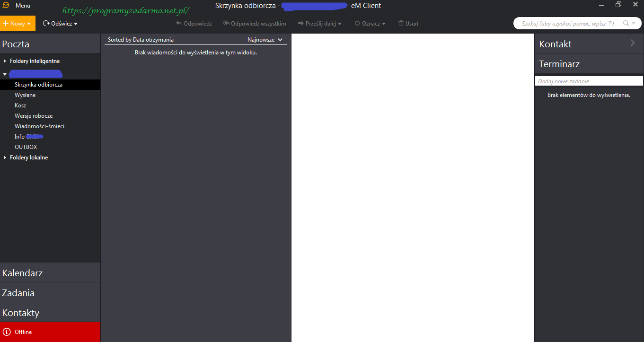Click the Odśwież refresh icon
Viewport: 644px width, 342px height.
click(x=46, y=23)
